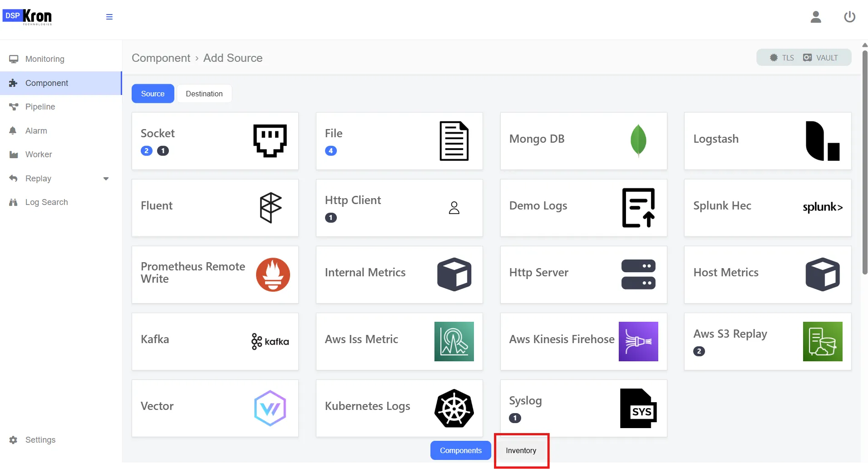Click the Fluent bird icon
The image size is (868, 469).
click(x=271, y=208)
